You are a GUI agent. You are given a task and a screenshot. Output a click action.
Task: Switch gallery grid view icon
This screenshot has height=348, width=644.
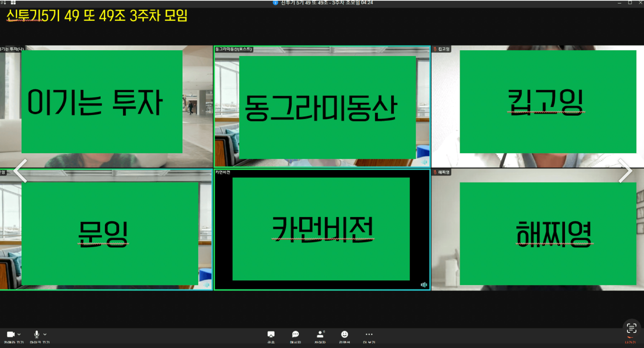coord(13,3)
